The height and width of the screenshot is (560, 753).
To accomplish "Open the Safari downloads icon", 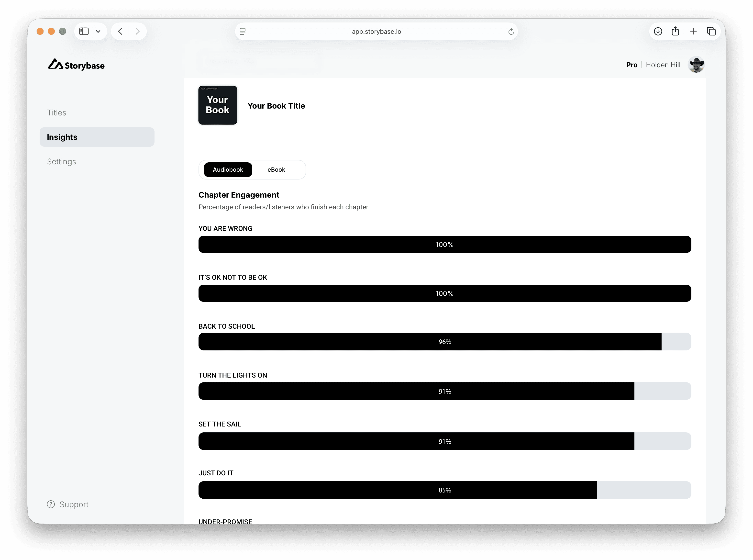I will pos(658,32).
